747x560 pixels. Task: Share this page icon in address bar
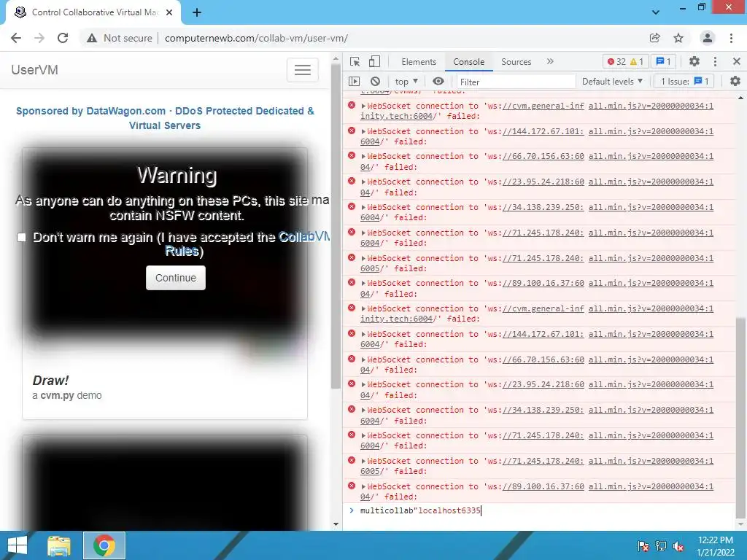click(x=654, y=38)
